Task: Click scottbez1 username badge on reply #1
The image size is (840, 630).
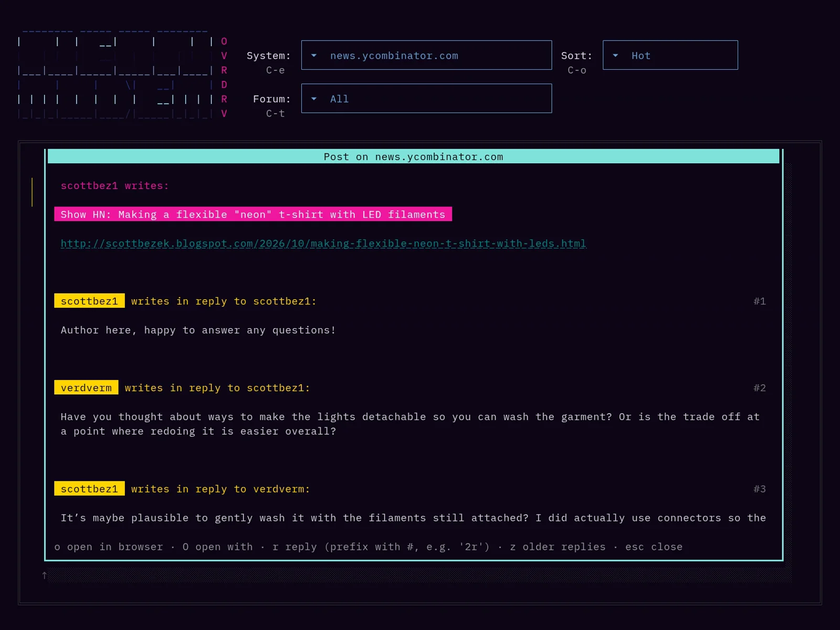Action: point(89,301)
